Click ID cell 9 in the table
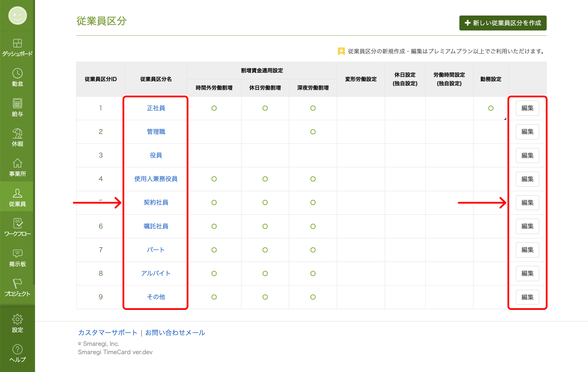The width and height of the screenshot is (588, 372). point(101,297)
